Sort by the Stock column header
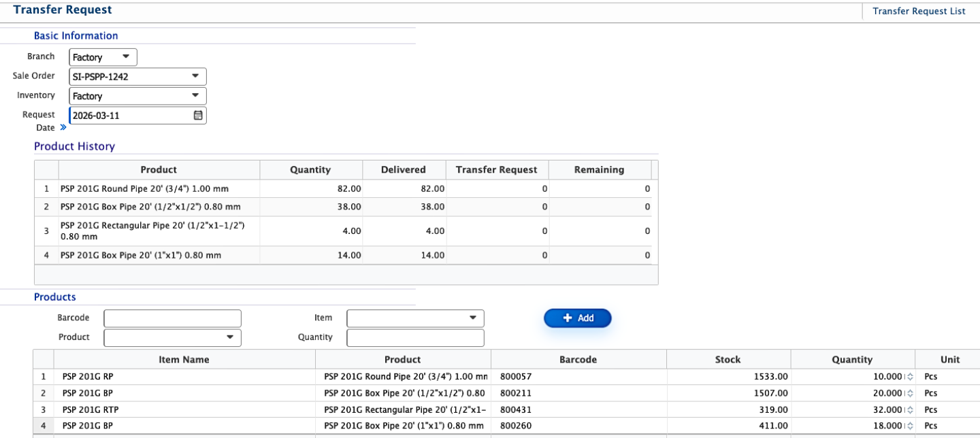Screen dimensions: 980x438 728,360
